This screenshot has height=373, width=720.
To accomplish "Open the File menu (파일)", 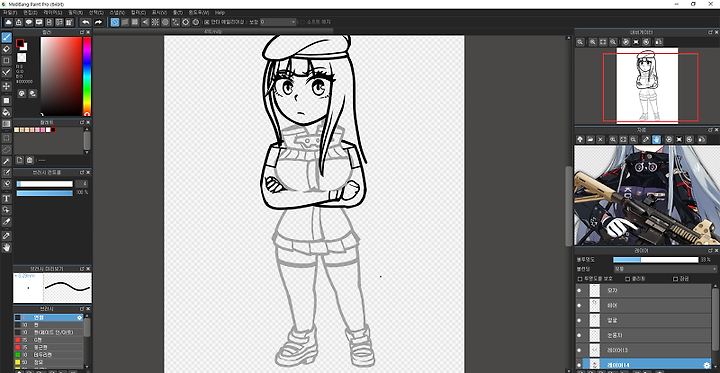I will (10, 12).
